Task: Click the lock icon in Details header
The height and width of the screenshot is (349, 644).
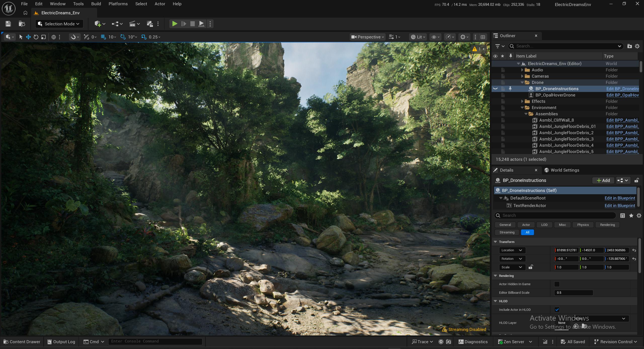Action: coord(637,180)
